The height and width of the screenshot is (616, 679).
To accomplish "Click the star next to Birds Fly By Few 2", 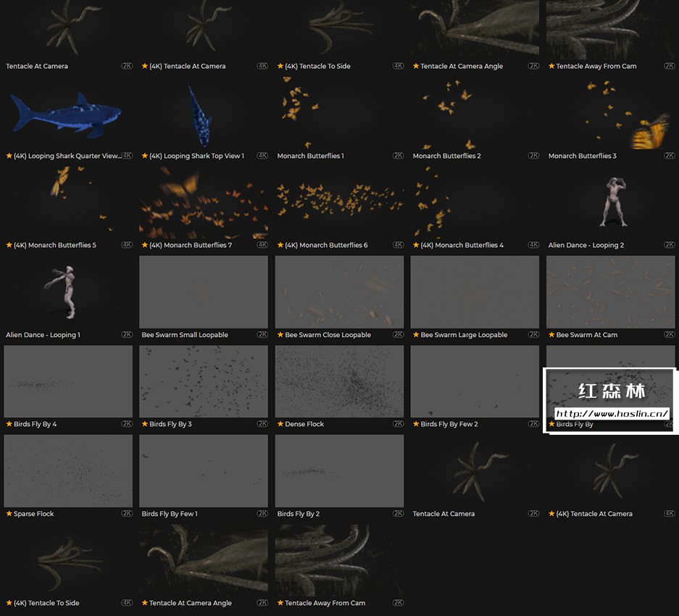I will coord(416,424).
